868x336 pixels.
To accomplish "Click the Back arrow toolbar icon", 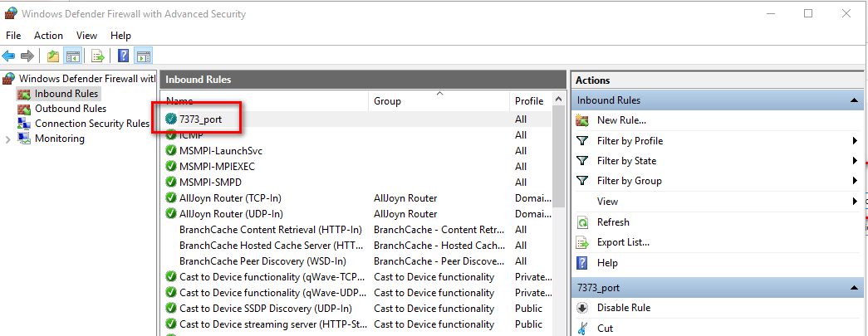I will click(8, 56).
